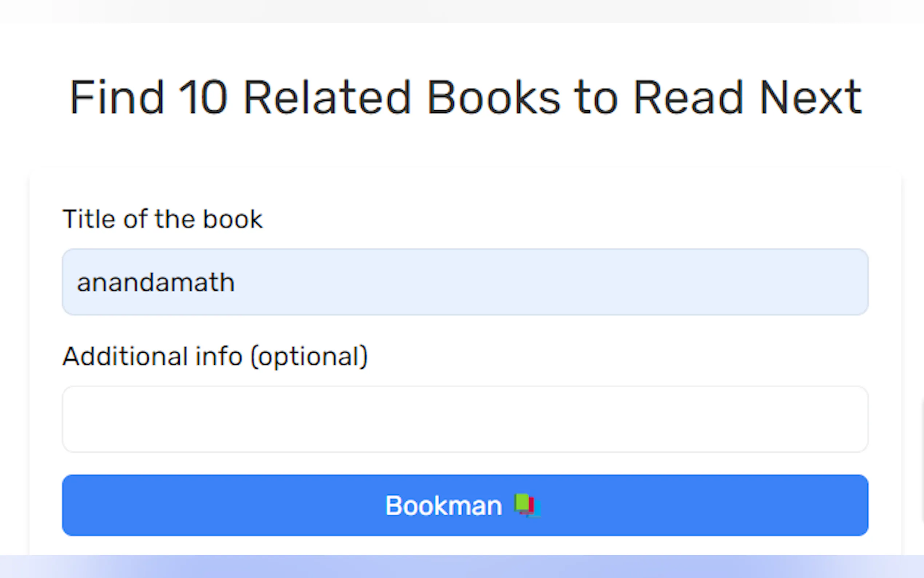Click the word 'book' in the title label
924x578 pixels.
tap(232, 219)
